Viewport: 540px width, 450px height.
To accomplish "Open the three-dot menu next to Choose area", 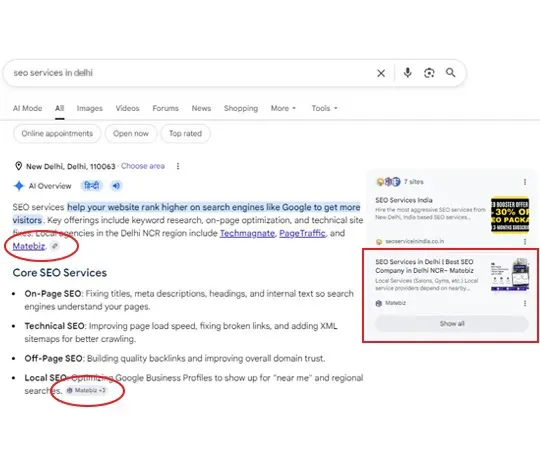I will [x=178, y=166].
